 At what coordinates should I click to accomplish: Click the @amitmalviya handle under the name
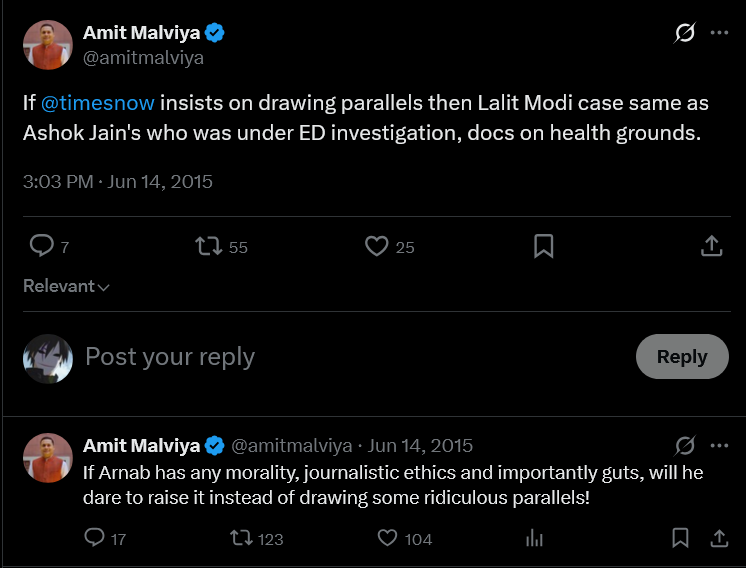coord(143,58)
